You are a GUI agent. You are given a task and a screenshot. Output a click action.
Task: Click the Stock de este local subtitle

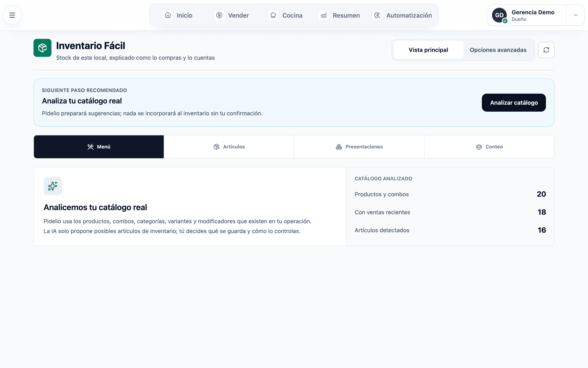pyautogui.click(x=135, y=58)
